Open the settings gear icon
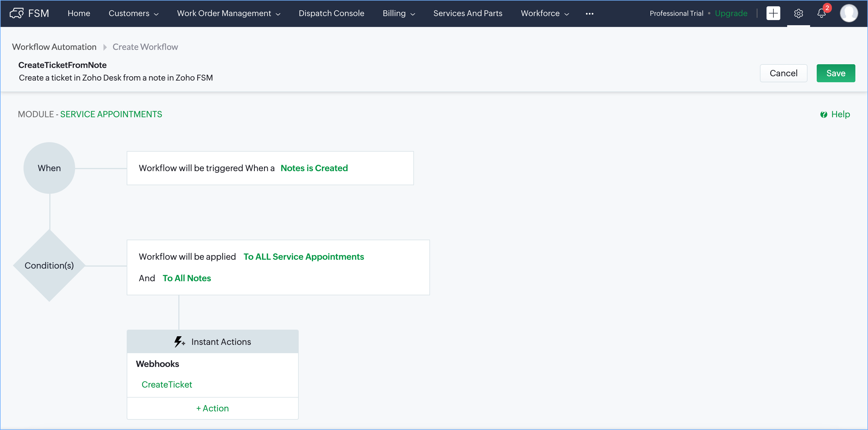This screenshot has height=430, width=868. [798, 13]
